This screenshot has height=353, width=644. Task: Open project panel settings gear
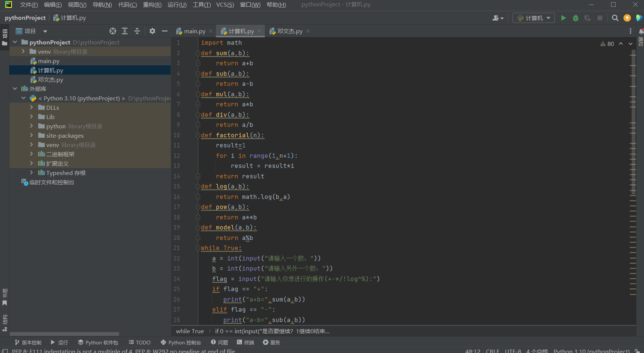tap(152, 31)
